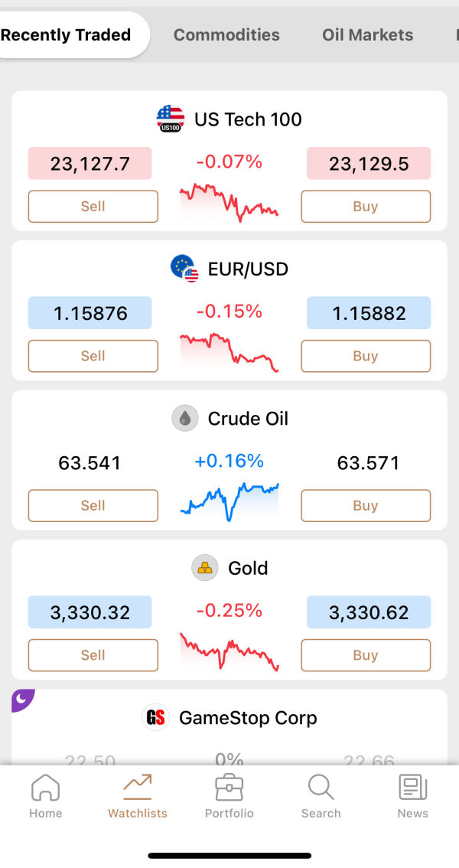Tap the News newspaper icon
Image resolution: width=459 pixels, height=868 pixels.
[x=412, y=788]
